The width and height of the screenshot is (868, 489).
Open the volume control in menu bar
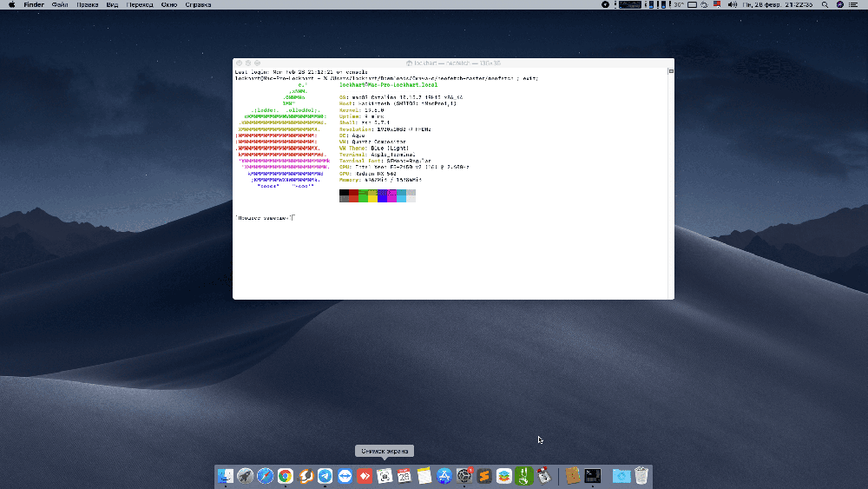pos(733,4)
